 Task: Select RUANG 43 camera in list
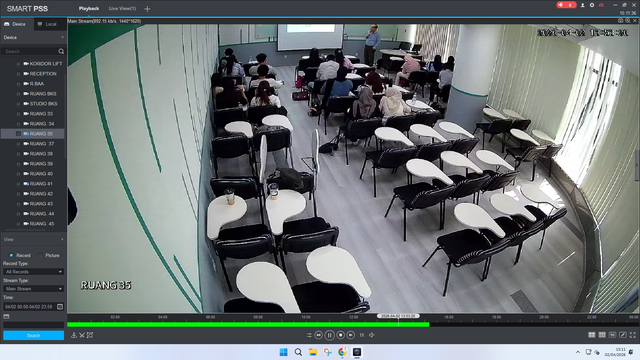click(41, 204)
